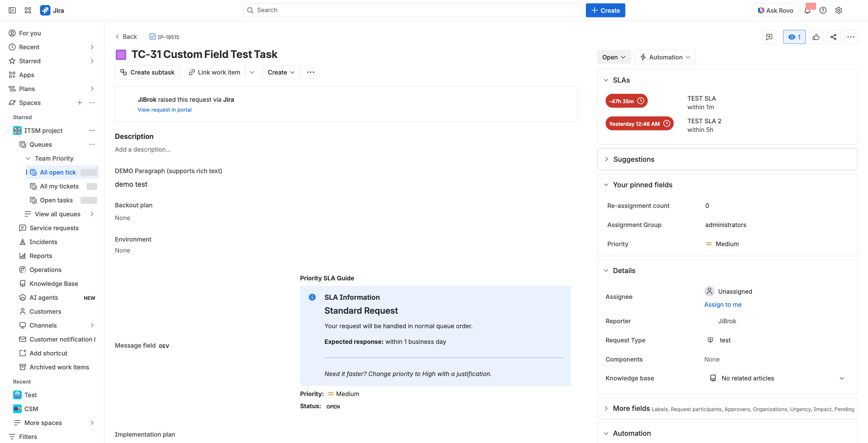This screenshot has width=868, height=443.
Task: Share this work item via share icon
Action: pyautogui.click(x=833, y=37)
